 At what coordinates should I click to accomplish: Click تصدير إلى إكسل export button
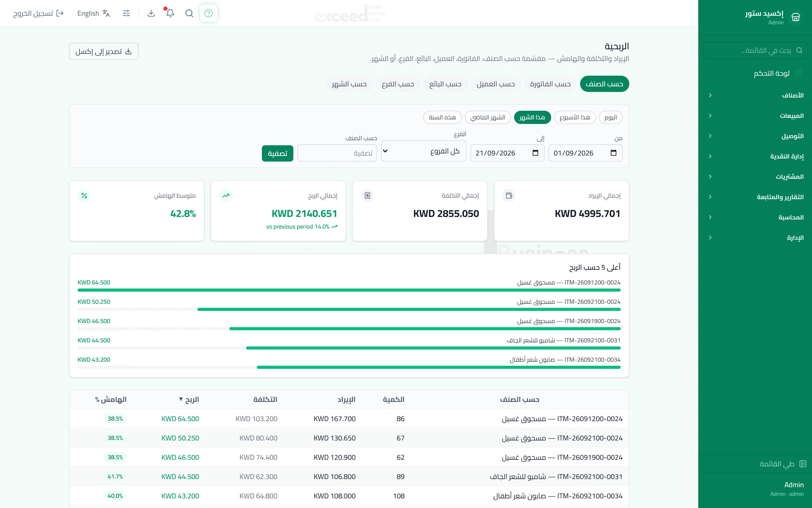coord(104,51)
